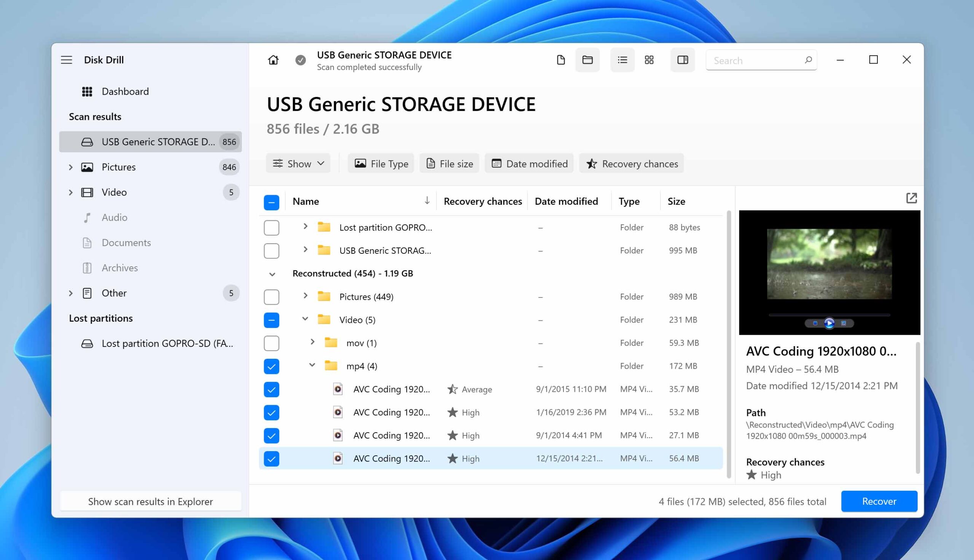Toggle the Video (5) folder checkbox
Image resolution: width=974 pixels, height=560 pixels.
[x=272, y=320]
